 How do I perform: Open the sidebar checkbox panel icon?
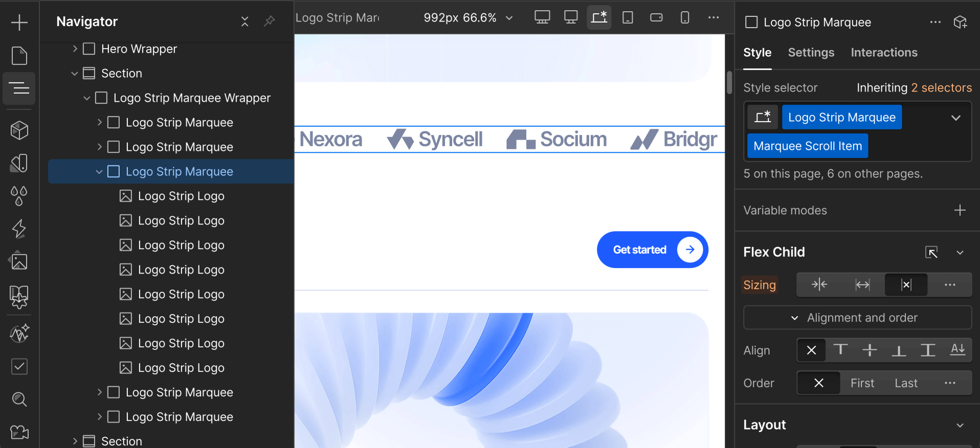tap(19, 367)
